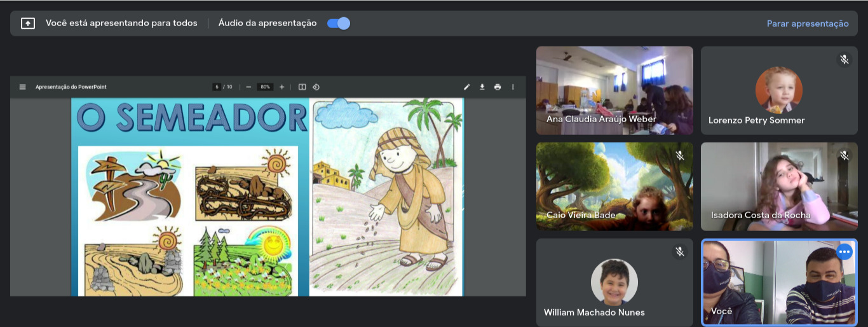Open the PDF viewer more options menu
Image resolution: width=868 pixels, height=327 pixels.
[513, 87]
